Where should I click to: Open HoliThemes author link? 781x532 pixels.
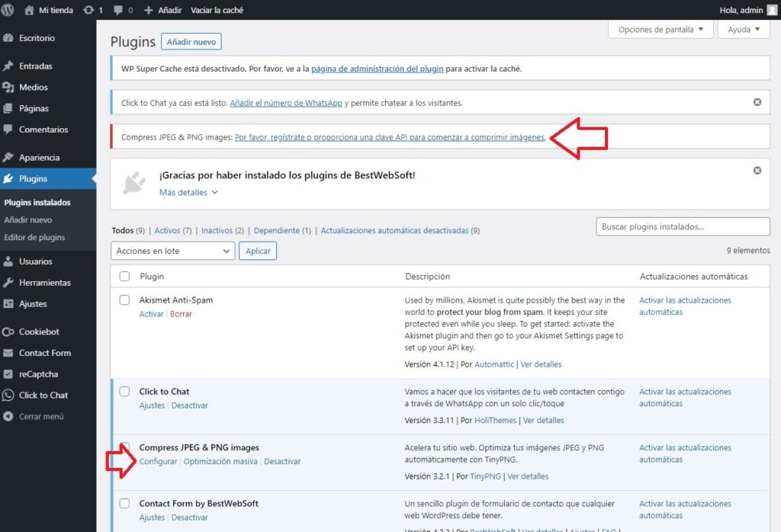point(496,421)
